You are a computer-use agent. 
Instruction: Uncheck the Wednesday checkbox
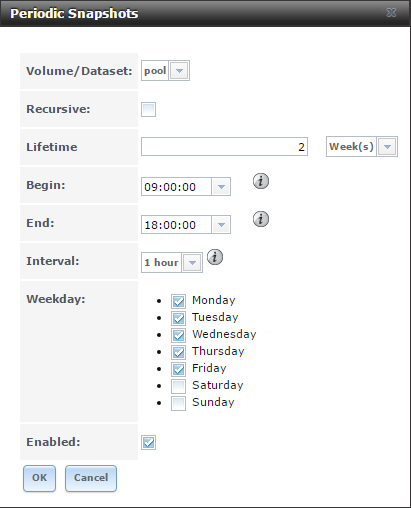click(178, 335)
